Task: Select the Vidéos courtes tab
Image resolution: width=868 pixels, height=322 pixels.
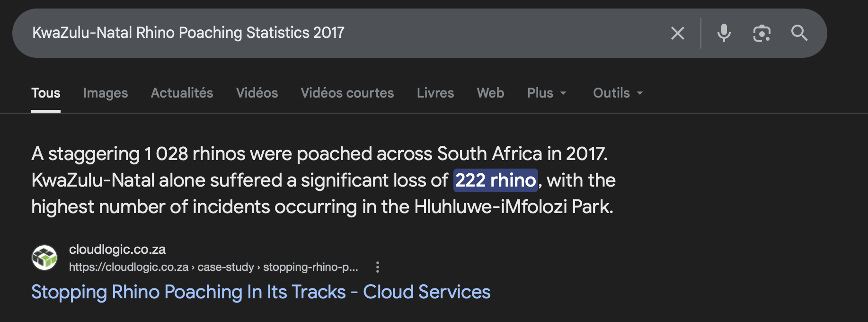Action: click(x=347, y=93)
